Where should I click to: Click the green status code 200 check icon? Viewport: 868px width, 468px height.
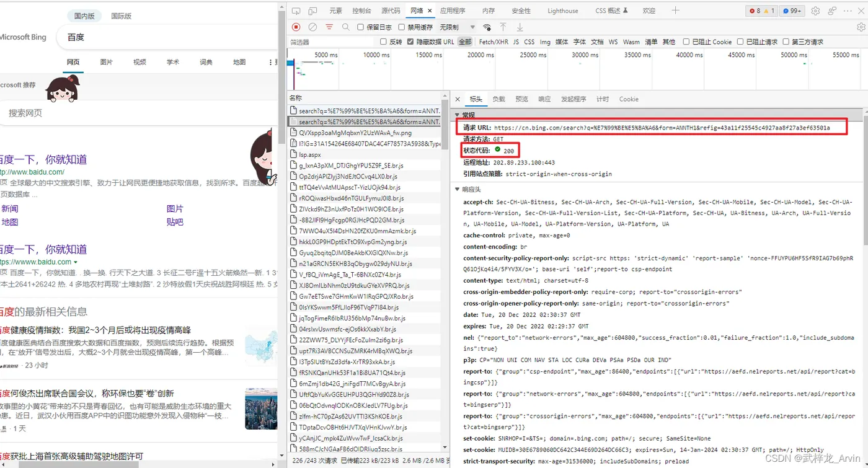497,150
